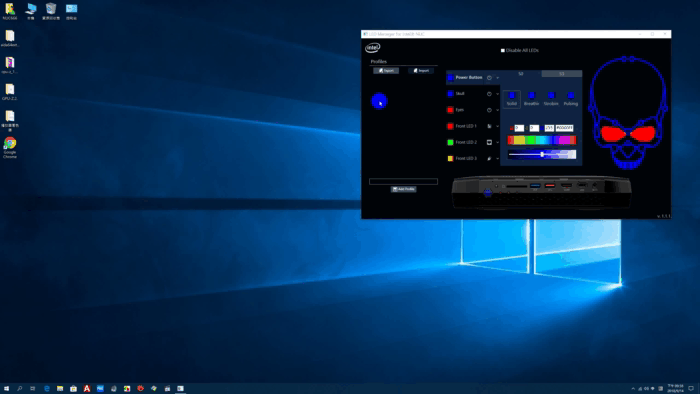
Task: Click the hex color code field
Action: (564, 128)
